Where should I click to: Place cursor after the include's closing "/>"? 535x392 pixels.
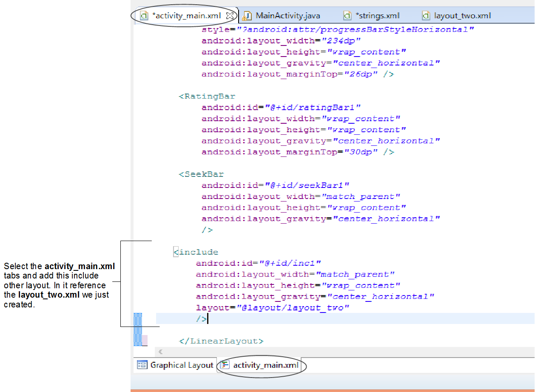208,318
